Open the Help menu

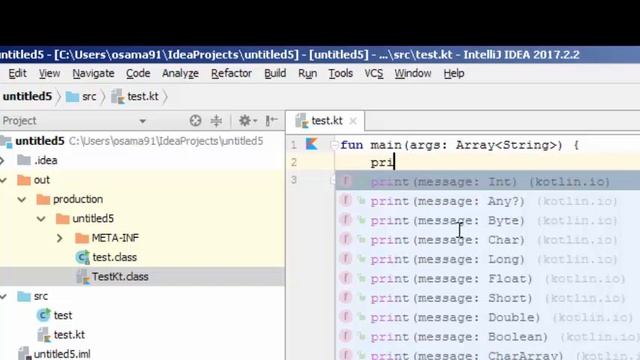(x=454, y=73)
